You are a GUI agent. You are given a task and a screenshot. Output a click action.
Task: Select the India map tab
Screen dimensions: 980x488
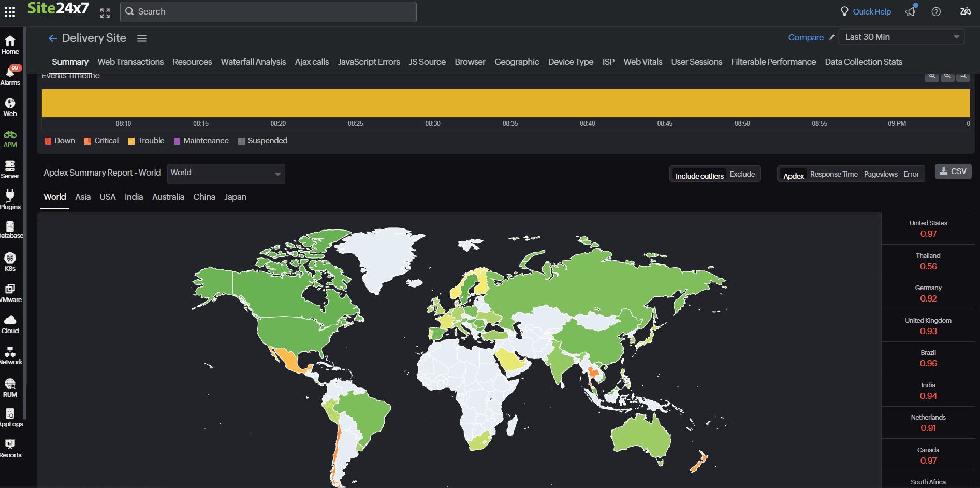coord(134,197)
